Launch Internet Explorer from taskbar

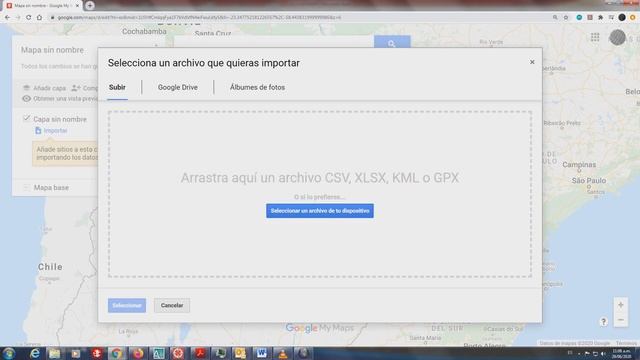35,353
